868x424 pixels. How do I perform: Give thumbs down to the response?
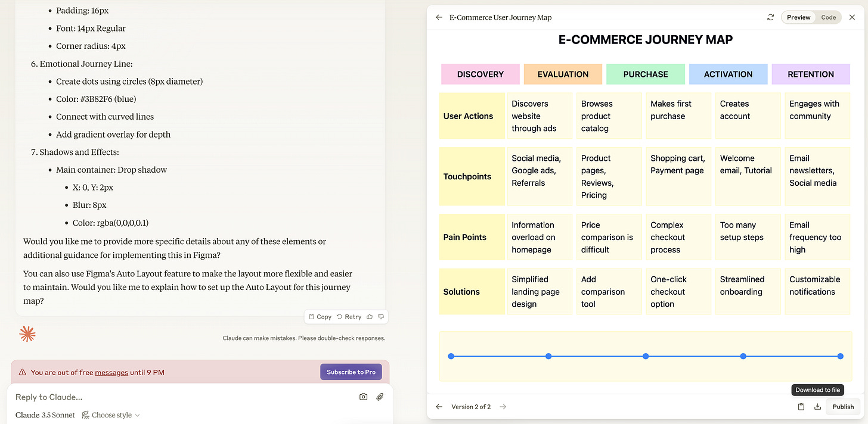tap(381, 317)
